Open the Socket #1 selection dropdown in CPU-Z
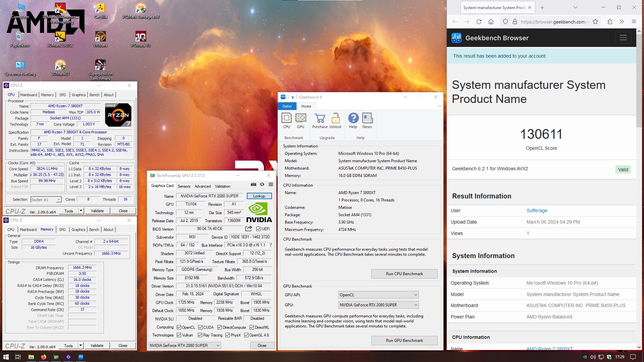This screenshot has width=644, height=362. coord(46,200)
